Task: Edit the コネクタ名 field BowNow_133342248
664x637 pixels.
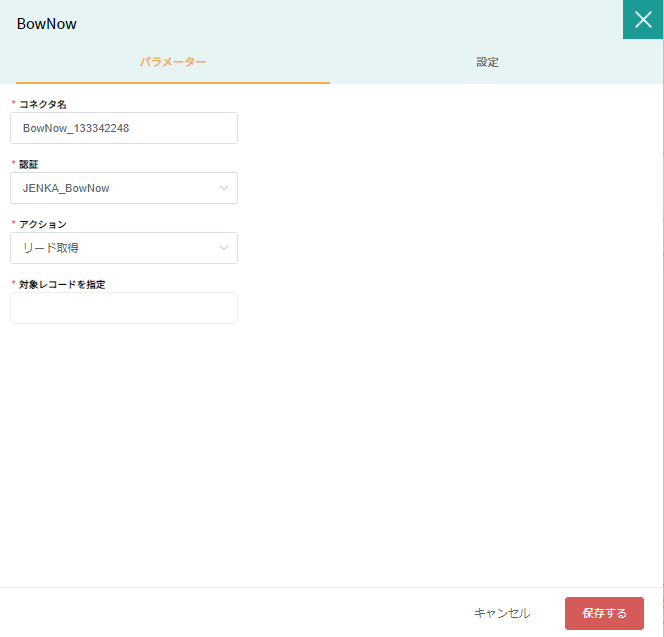Action: [124, 128]
